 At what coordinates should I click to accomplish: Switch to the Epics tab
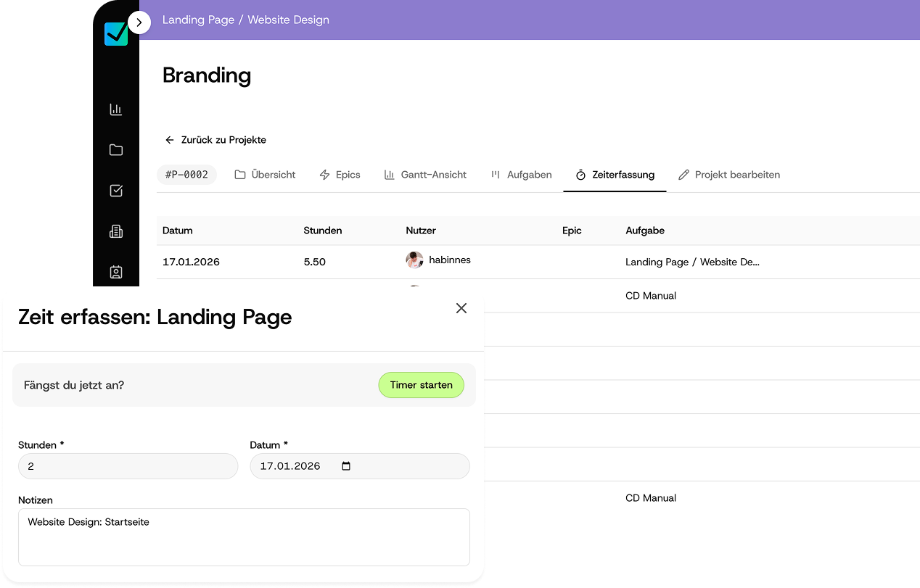340,175
